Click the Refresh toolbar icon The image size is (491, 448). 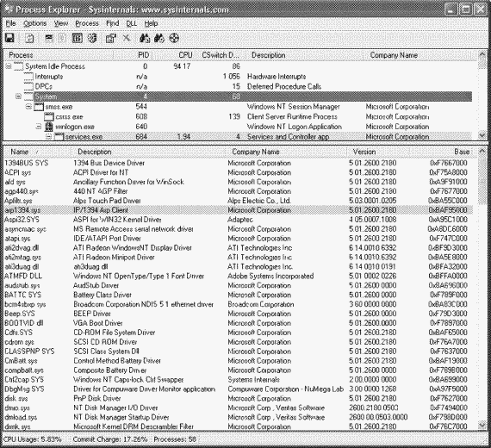point(29,38)
